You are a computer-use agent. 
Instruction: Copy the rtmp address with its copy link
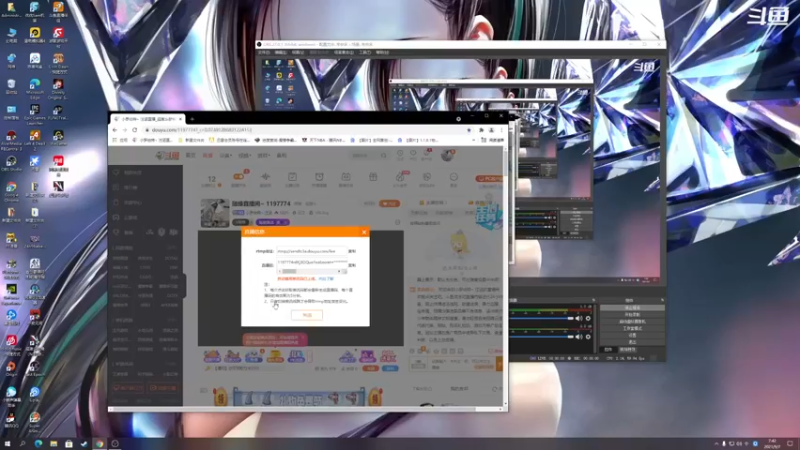(x=352, y=251)
